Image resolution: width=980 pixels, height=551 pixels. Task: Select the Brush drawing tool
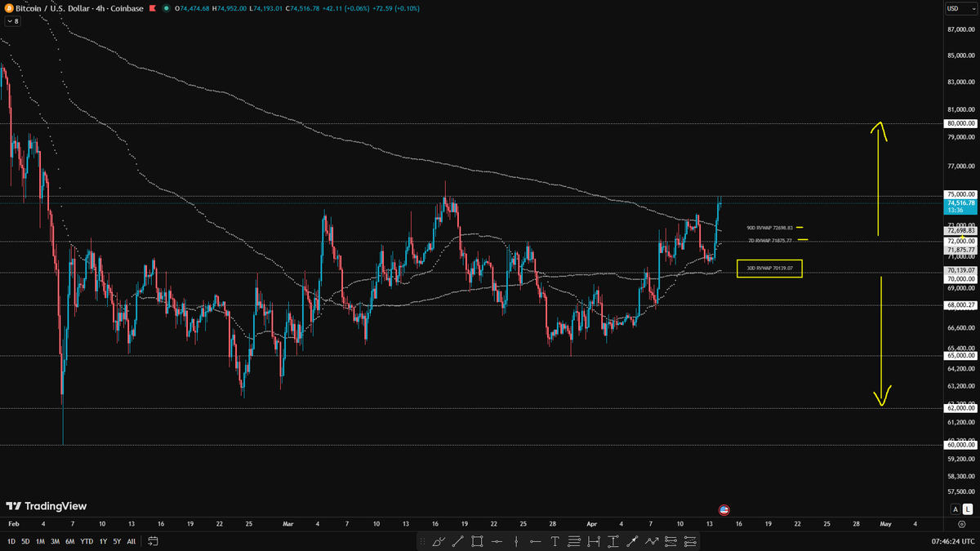coord(440,540)
